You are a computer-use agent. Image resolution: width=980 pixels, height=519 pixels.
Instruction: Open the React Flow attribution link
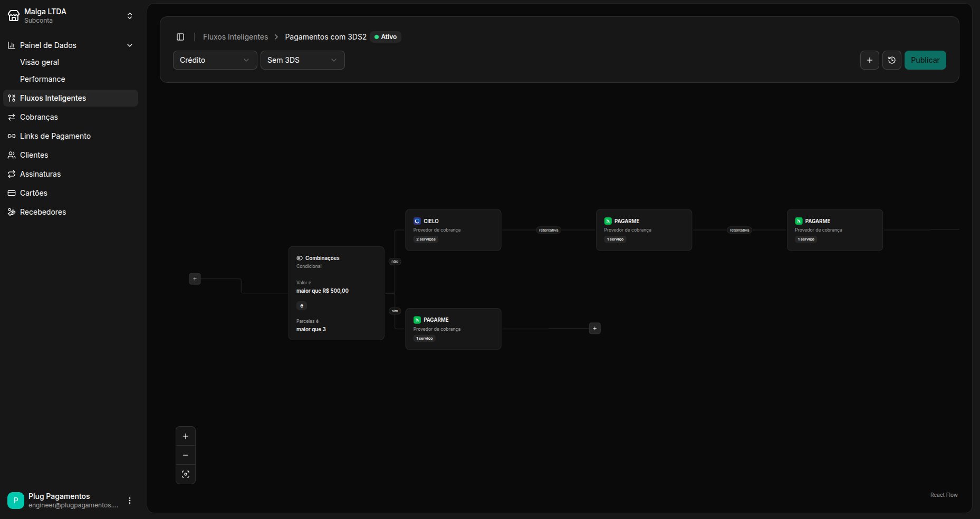[944, 495]
